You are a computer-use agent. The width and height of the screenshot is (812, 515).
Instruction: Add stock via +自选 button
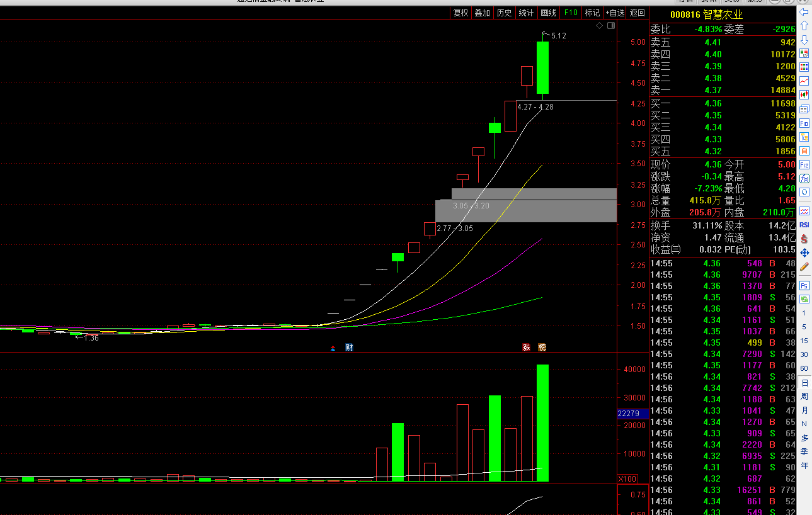(x=615, y=13)
